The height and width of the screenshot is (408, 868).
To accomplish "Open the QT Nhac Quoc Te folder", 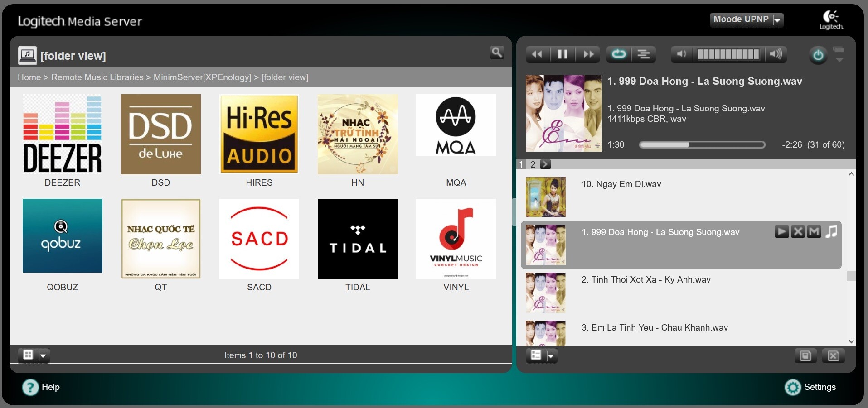I will pos(161,239).
